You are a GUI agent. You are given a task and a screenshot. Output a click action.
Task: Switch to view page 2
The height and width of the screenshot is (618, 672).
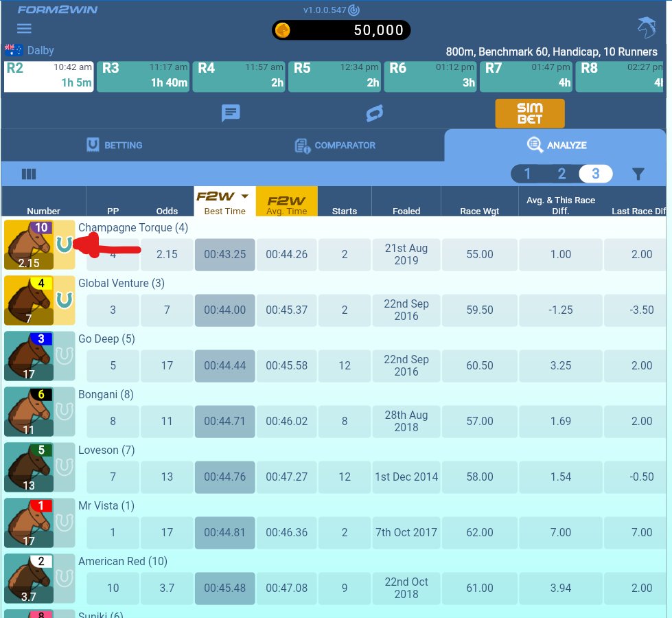point(561,174)
